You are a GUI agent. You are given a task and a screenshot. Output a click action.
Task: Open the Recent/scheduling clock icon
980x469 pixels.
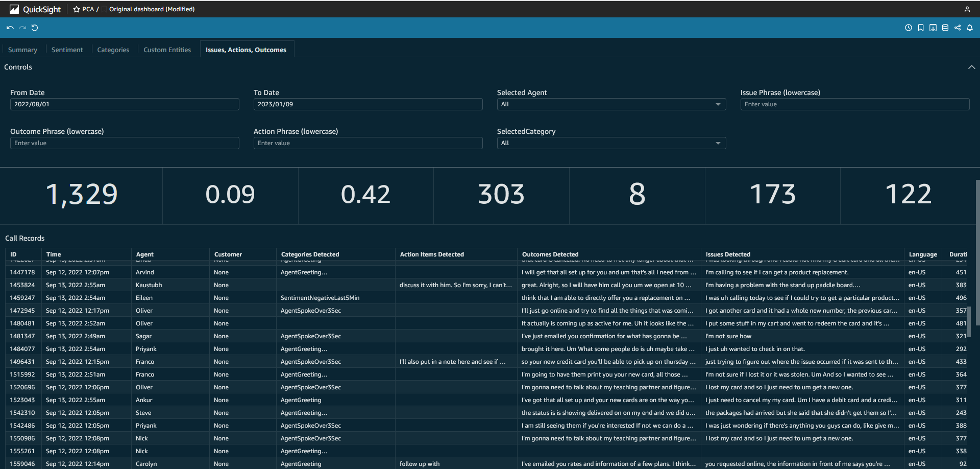click(909, 28)
